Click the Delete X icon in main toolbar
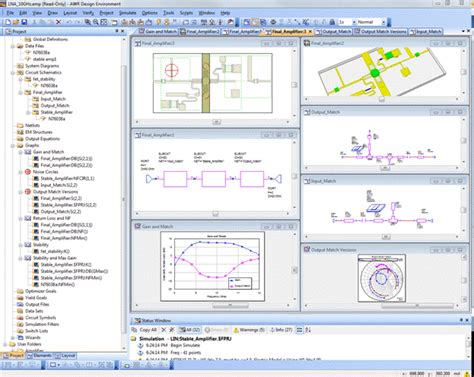This screenshot has height=377, width=474. pos(59,22)
